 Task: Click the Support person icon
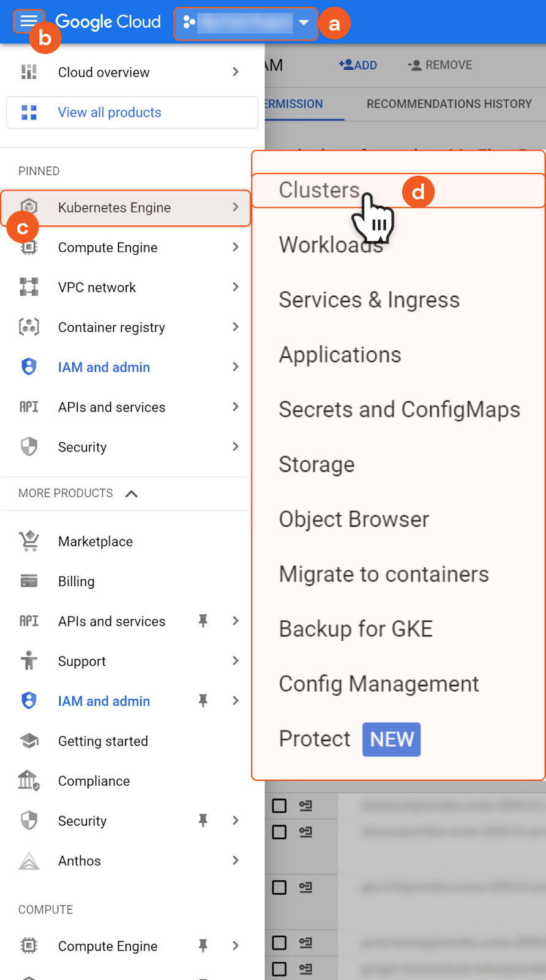click(x=29, y=661)
